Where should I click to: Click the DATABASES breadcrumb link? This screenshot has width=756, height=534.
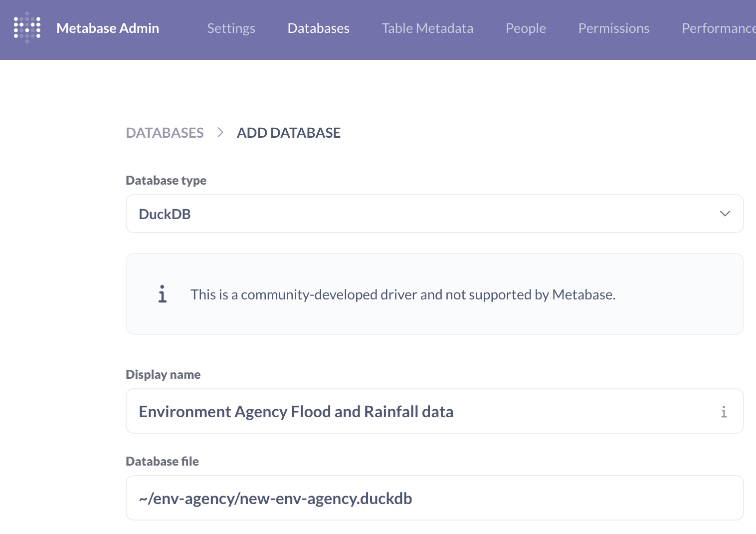pyautogui.click(x=165, y=133)
